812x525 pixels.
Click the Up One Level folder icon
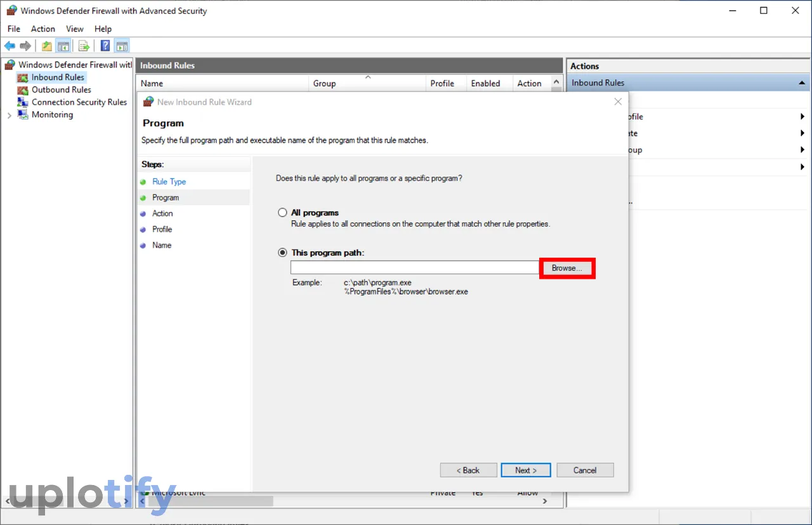(x=47, y=46)
